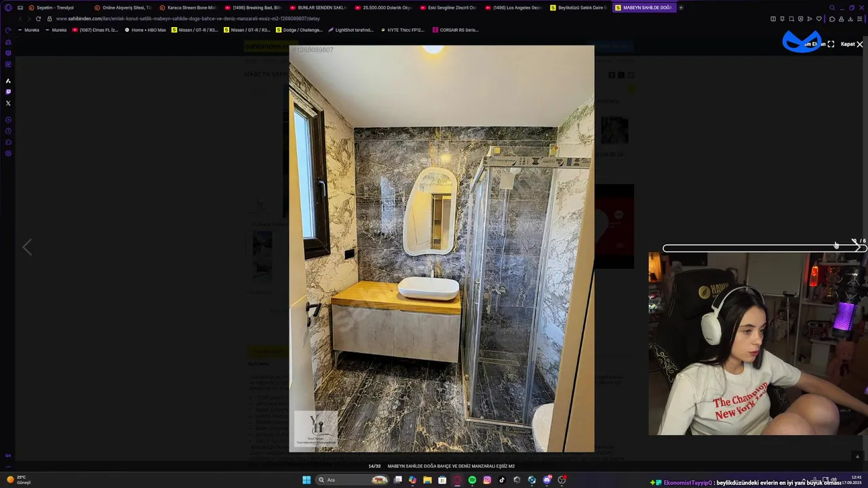
Task: Switch to Karaca Stream Bone tab
Action: tap(188, 7)
